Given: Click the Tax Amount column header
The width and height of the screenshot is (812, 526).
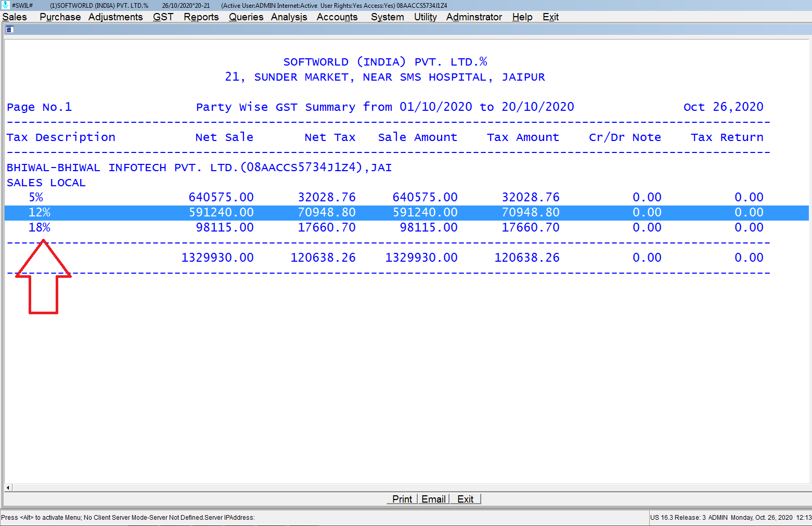Looking at the screenshot, I should pos(523,137).
